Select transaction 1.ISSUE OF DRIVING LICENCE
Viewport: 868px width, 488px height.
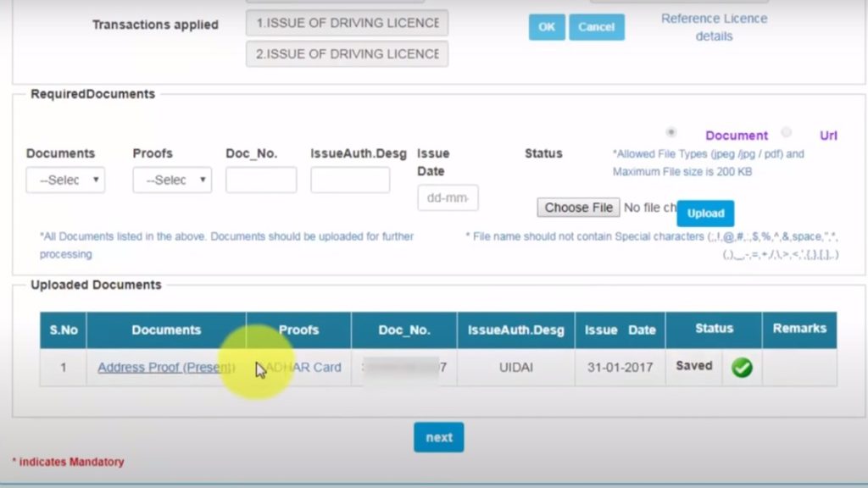[346, 23]
